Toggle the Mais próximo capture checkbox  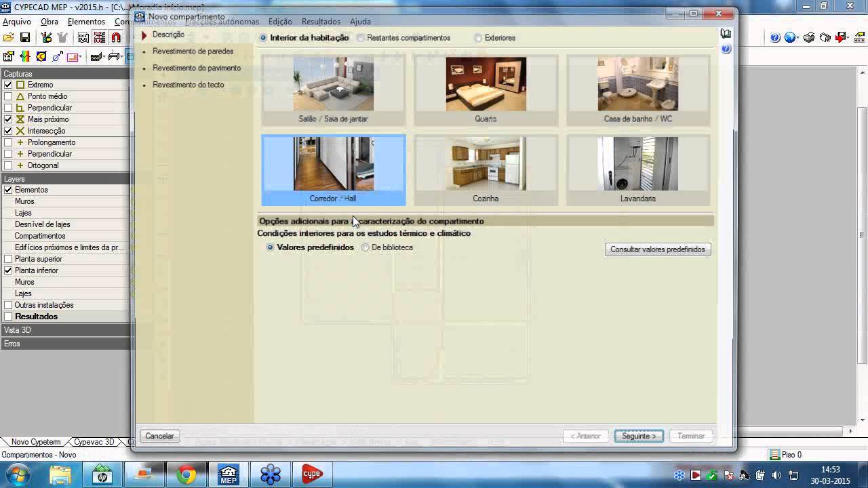point(8,119)
